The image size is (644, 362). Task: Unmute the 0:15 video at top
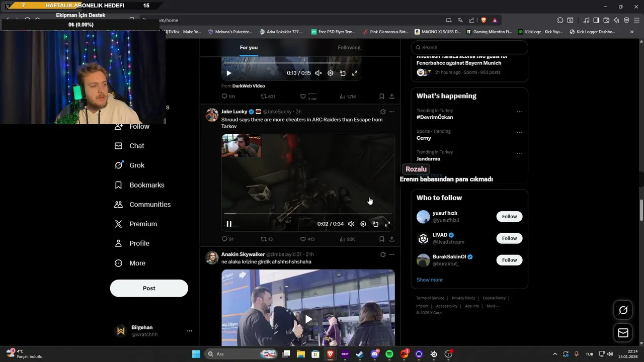pos(318,73)
